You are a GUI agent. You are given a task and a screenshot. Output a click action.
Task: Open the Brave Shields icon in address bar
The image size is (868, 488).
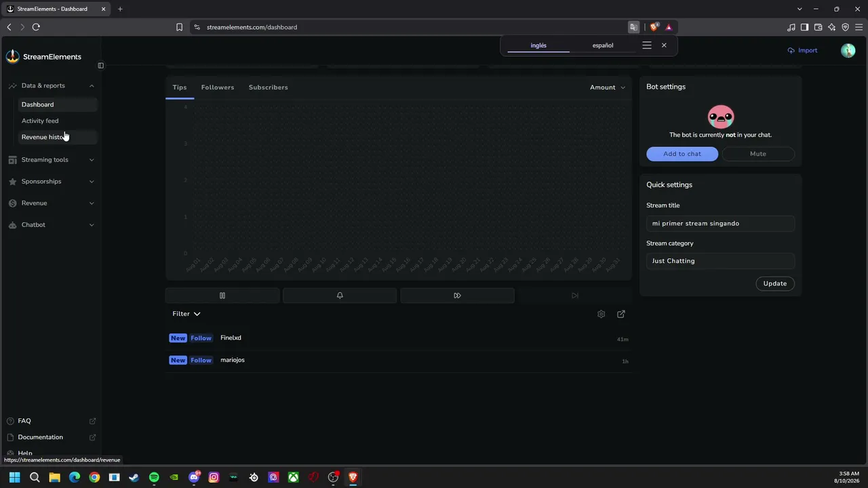tap(654, 27)
